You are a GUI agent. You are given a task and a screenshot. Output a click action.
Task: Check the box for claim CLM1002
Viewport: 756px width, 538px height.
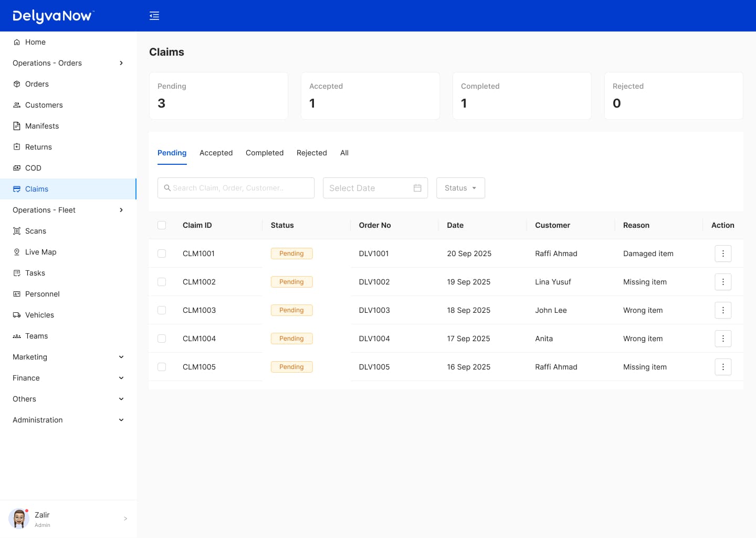162,282
